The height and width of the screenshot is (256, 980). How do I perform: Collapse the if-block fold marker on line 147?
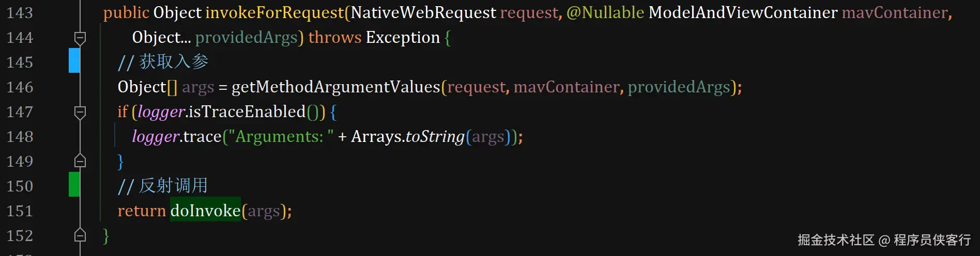pyautogui.click(x=80, y=113)
